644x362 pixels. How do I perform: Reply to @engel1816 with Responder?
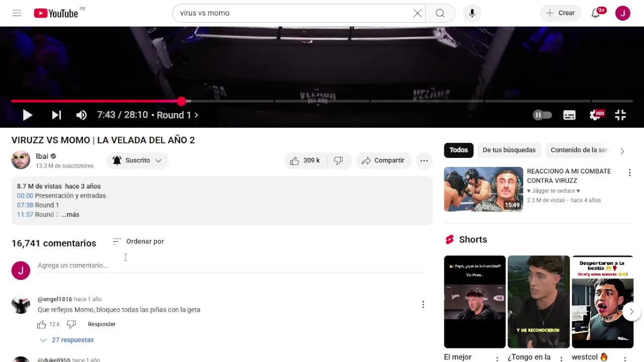point(102,324)
